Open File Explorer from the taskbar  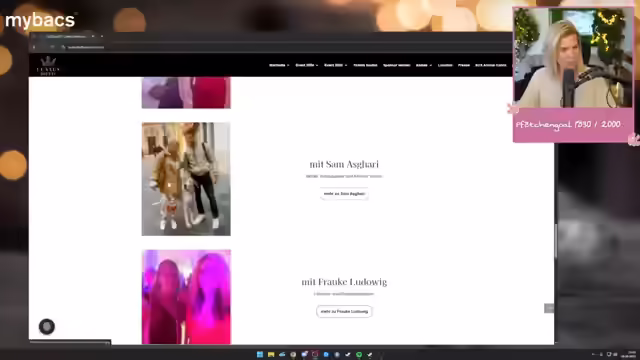[x=271, y=354]
